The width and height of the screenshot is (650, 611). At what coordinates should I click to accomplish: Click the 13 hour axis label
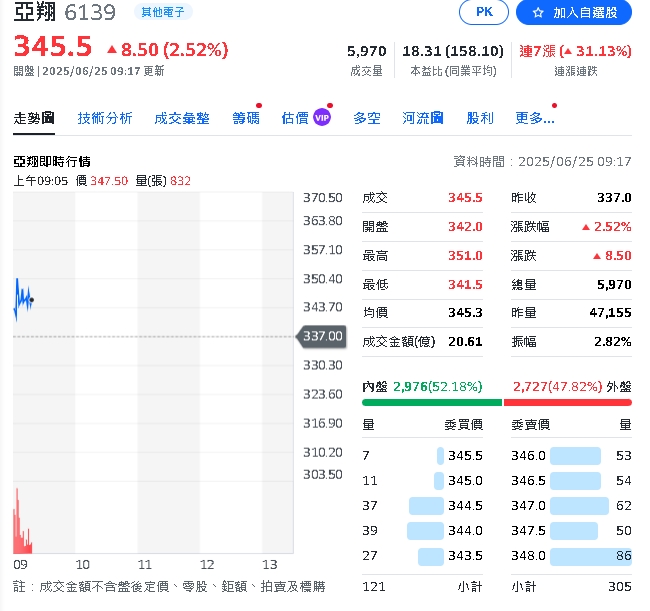pyautogui.click(x=269, y=565)
